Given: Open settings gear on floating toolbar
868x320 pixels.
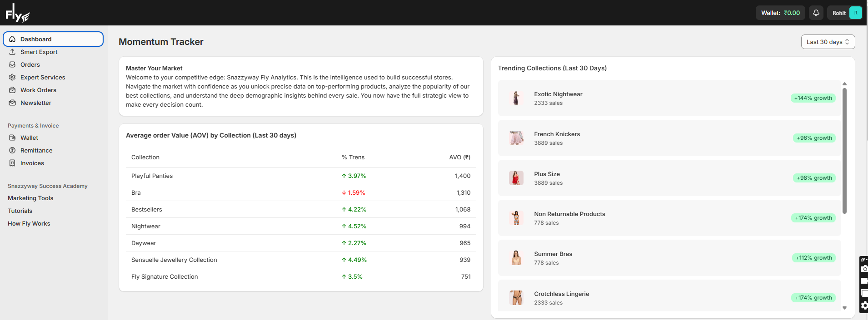Looking at the screenshot, I should click(x=864, y=305).
